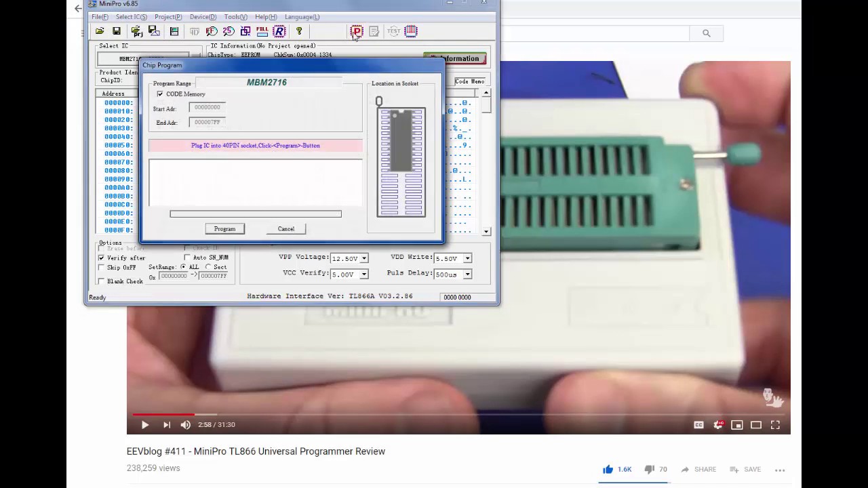Open the File(F) menu
Viewport: 868px width, 488px height.
(100, 17)
